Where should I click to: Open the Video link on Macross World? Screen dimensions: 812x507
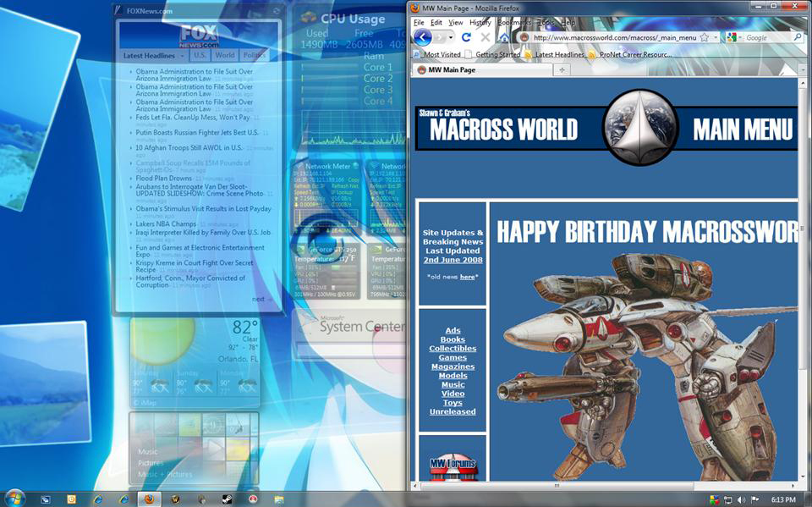(453, 394)
